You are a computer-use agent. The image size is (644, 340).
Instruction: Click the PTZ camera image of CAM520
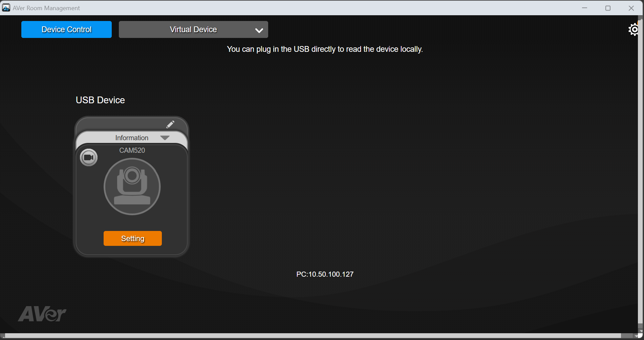(x=132, y=187)
